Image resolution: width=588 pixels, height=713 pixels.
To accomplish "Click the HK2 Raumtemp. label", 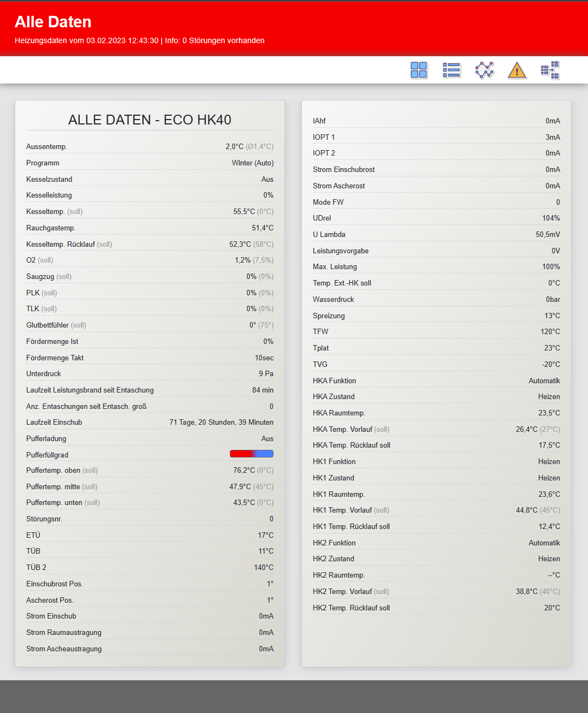I will pyautogui.click(x=339, y=575).
